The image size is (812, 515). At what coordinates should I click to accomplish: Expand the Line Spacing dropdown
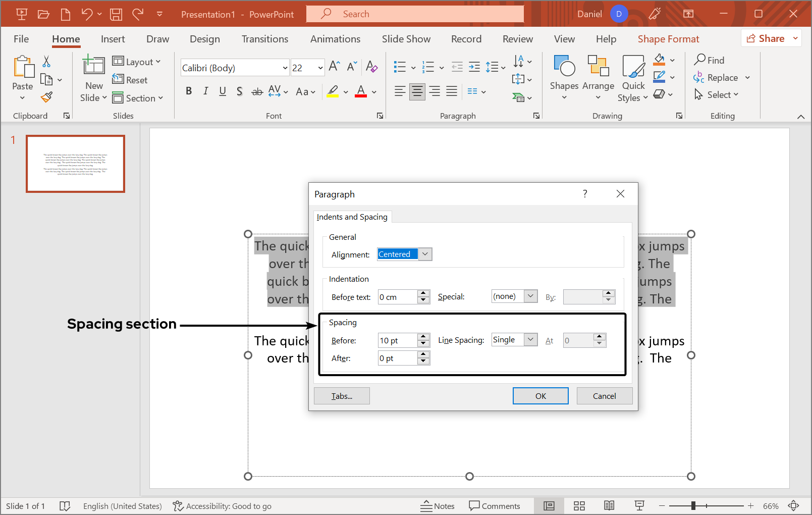530,340
